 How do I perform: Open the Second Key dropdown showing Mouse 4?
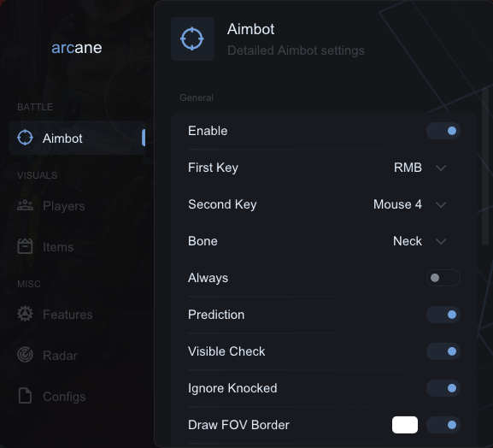409,204
